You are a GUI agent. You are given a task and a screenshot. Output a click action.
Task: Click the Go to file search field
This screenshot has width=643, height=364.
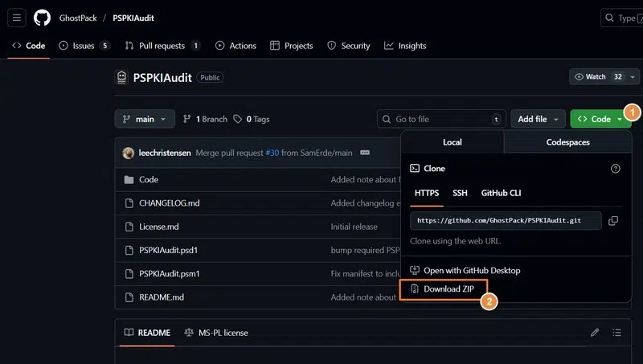point(441,119)
